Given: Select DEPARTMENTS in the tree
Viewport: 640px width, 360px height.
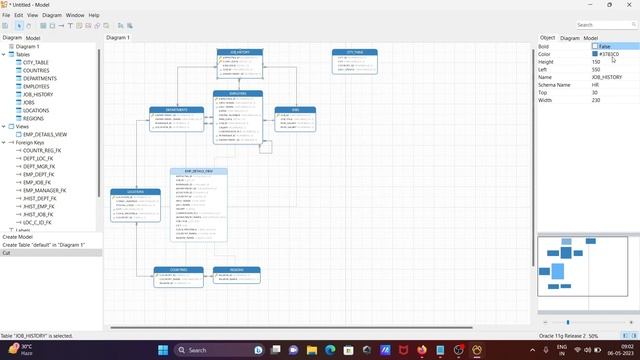Looking at the screenshot, I should tap(40, 78).
